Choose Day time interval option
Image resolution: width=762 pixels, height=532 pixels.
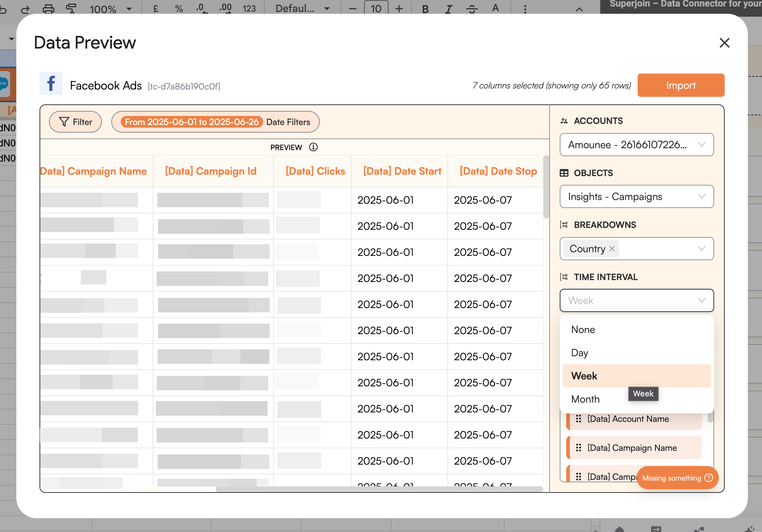tap(580, 353)
